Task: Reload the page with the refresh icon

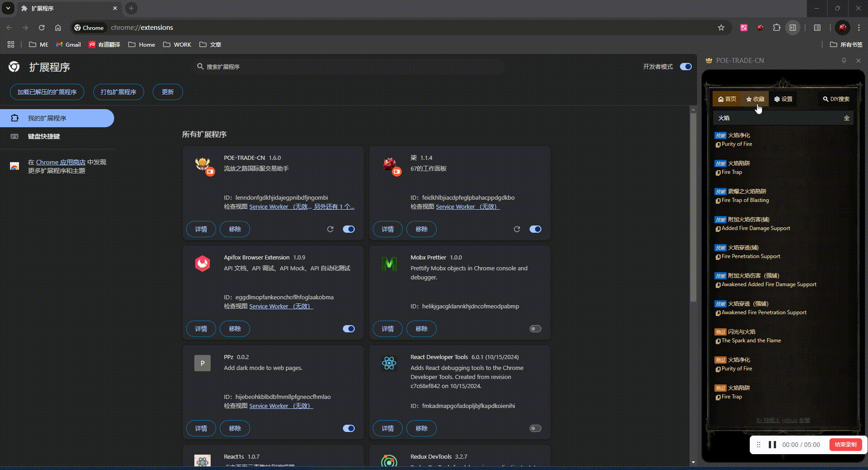Action: pyautogui.click(x=42, y=28)
